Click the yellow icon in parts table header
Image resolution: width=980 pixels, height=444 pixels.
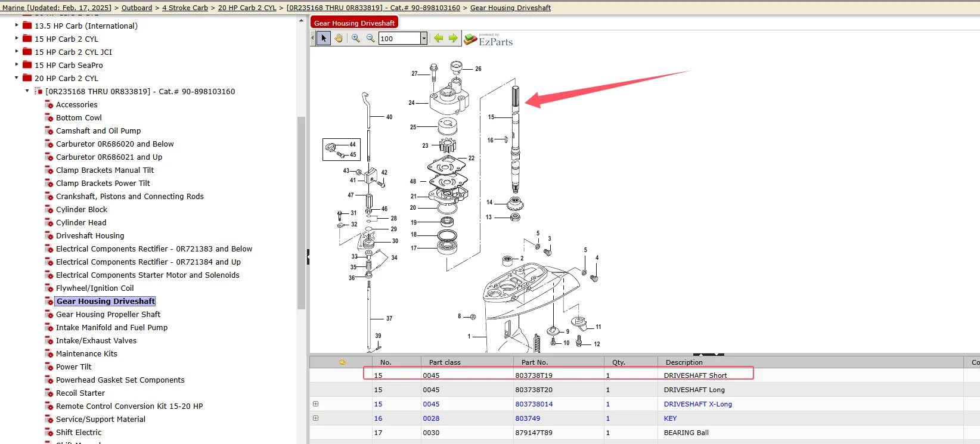342,362
